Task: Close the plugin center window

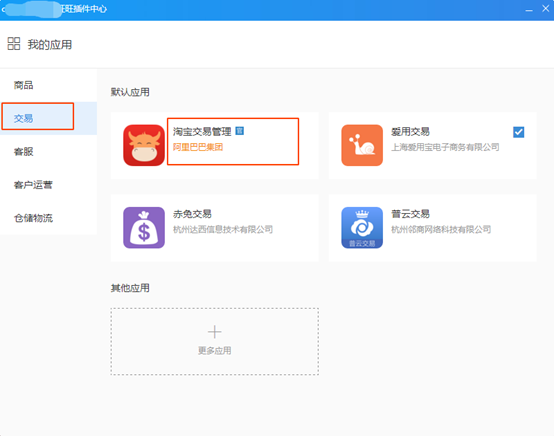Action: (546, 8)
